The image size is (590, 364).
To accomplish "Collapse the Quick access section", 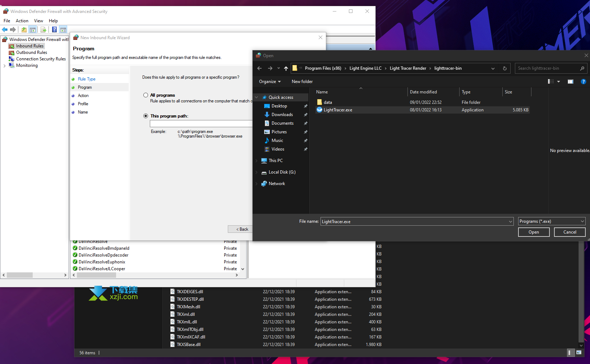I will [257, 97].
